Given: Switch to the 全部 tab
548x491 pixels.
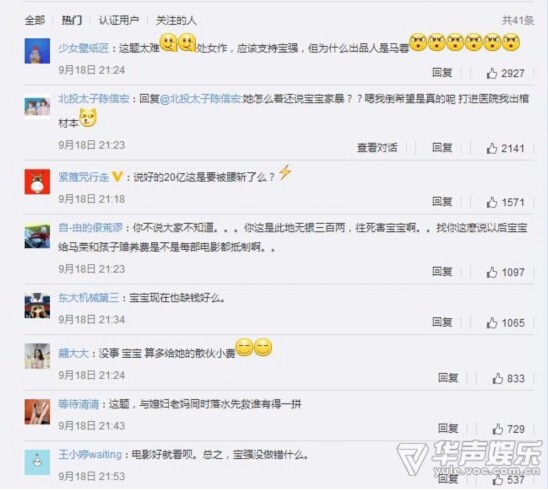Looking at the screenshot, I should (35, 20).
